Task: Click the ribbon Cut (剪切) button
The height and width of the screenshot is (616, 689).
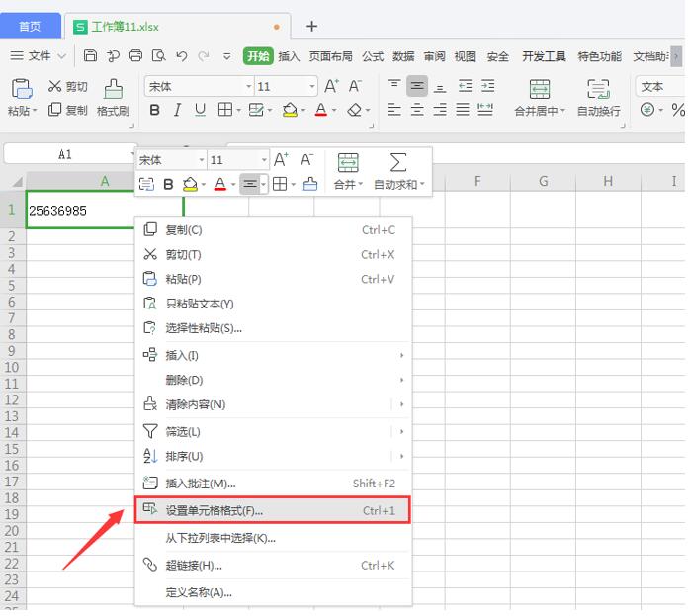Action: click(67, 87)
